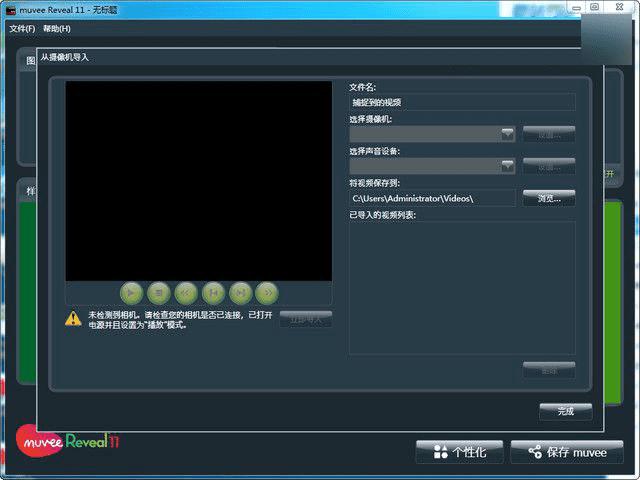Screen dimensions: 640x480
Task: Click the save path field C:\Users\Administrator\Videos\
Action: (433, 198)
